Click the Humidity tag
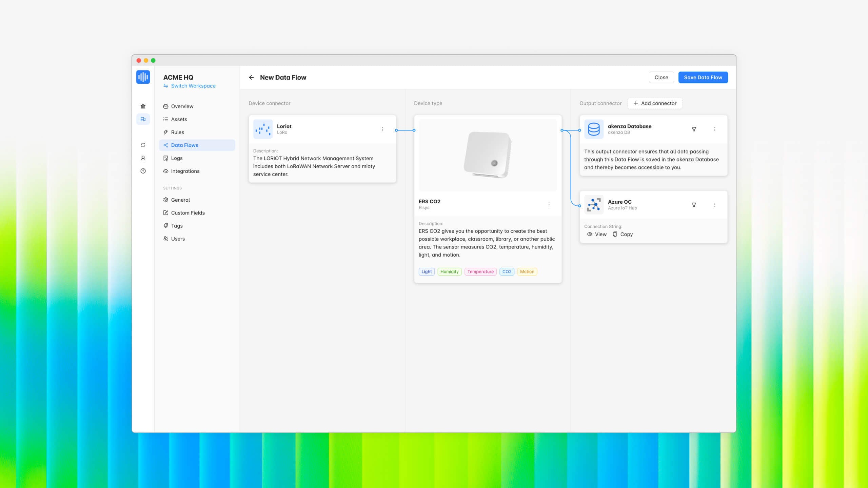 click(x=449, y=271)
